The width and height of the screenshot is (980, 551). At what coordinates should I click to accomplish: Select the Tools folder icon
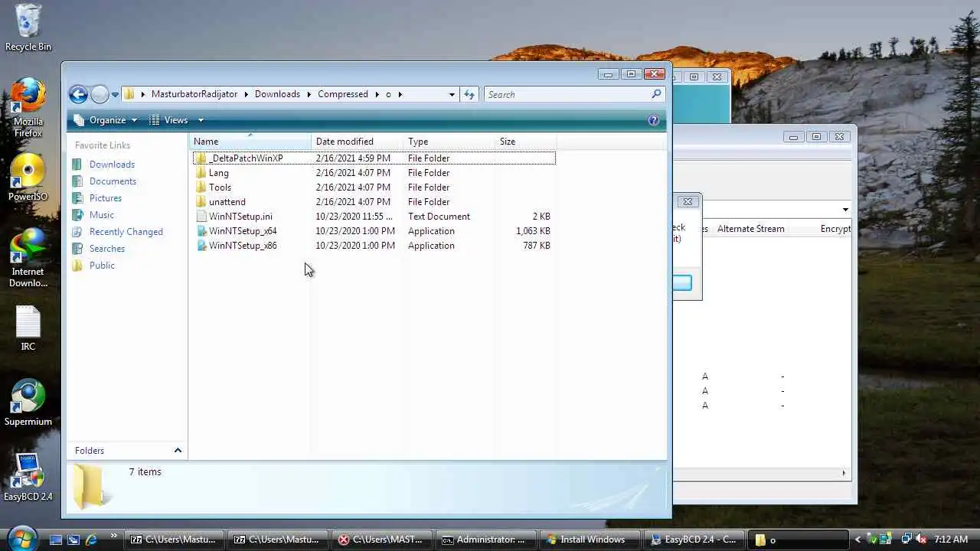pyautogui.click(x=201, y=187)
